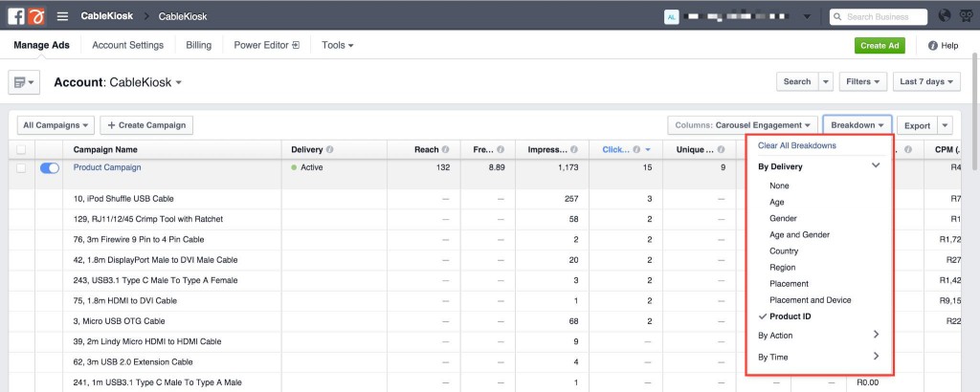
Task: Open the Tools menu
Action: (338, 45)
